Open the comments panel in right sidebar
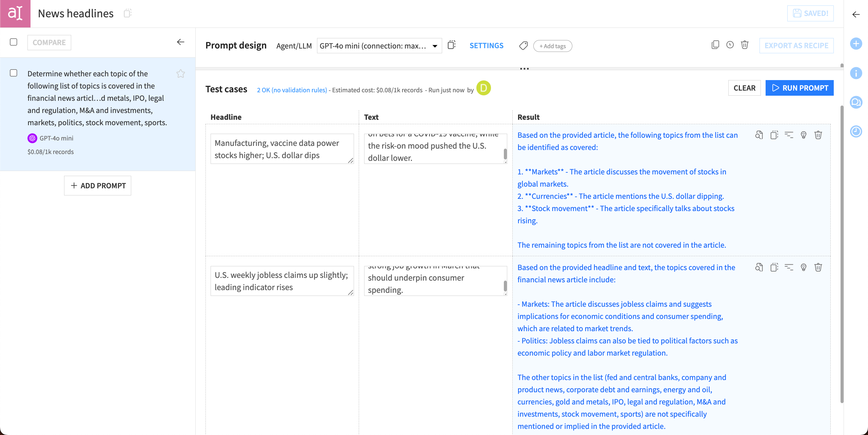 click(856, 102)
